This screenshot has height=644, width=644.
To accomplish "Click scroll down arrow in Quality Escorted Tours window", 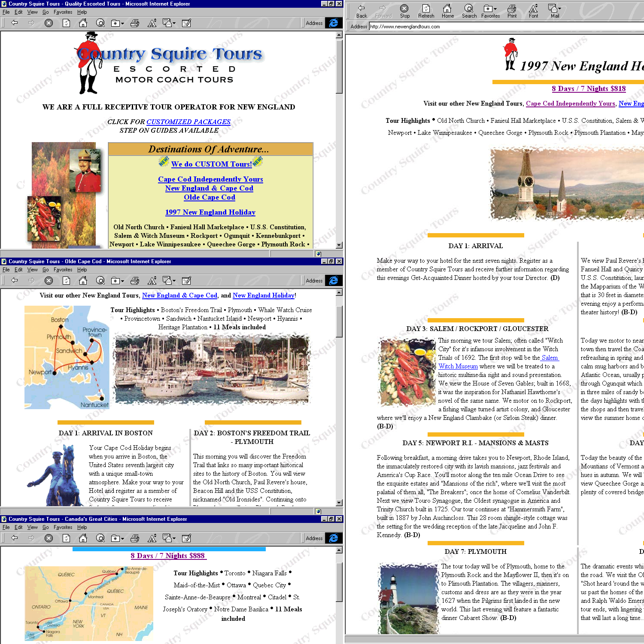I will tap(339, 245).
